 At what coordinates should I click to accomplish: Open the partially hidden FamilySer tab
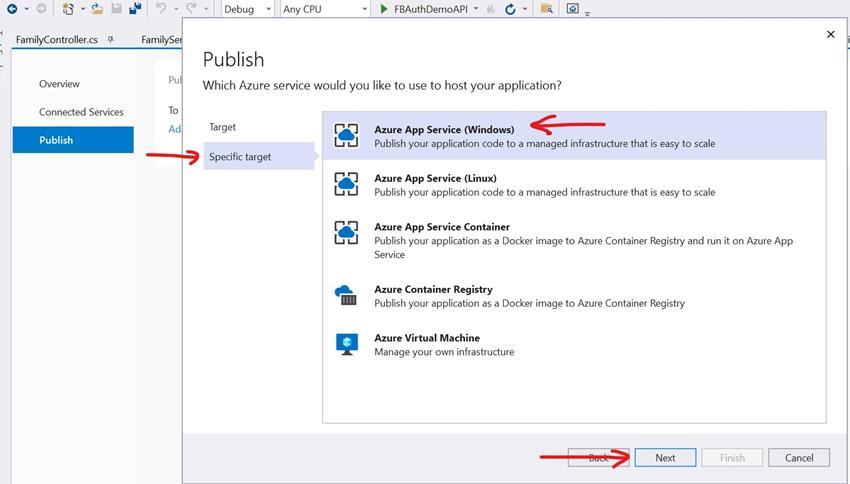161,40
